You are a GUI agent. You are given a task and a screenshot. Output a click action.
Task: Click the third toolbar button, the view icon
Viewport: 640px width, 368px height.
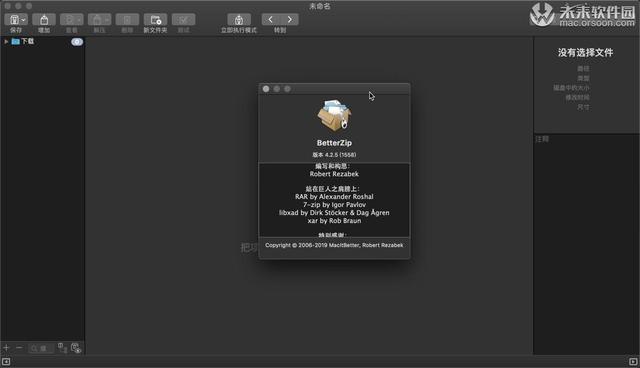tap(71, 20)
